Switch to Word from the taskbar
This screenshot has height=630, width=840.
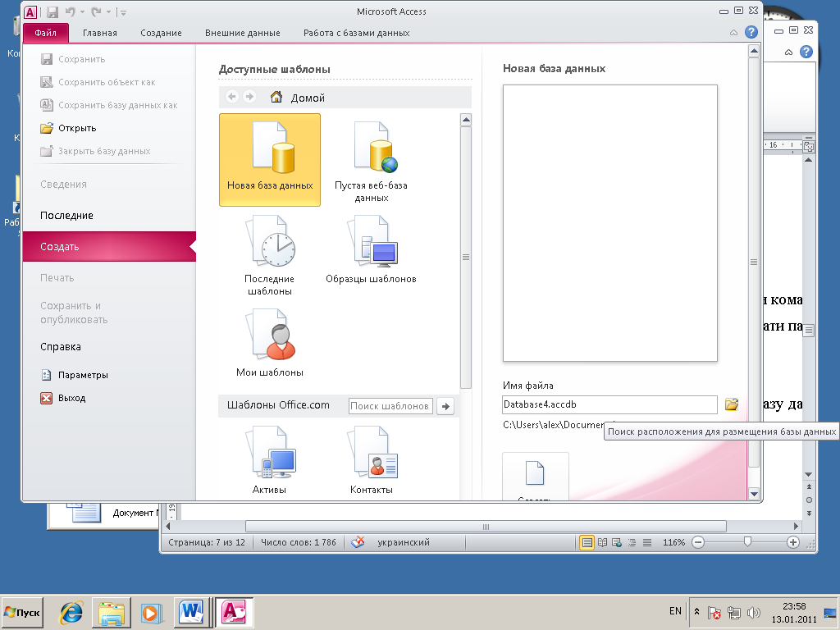[x=192, y=612]
